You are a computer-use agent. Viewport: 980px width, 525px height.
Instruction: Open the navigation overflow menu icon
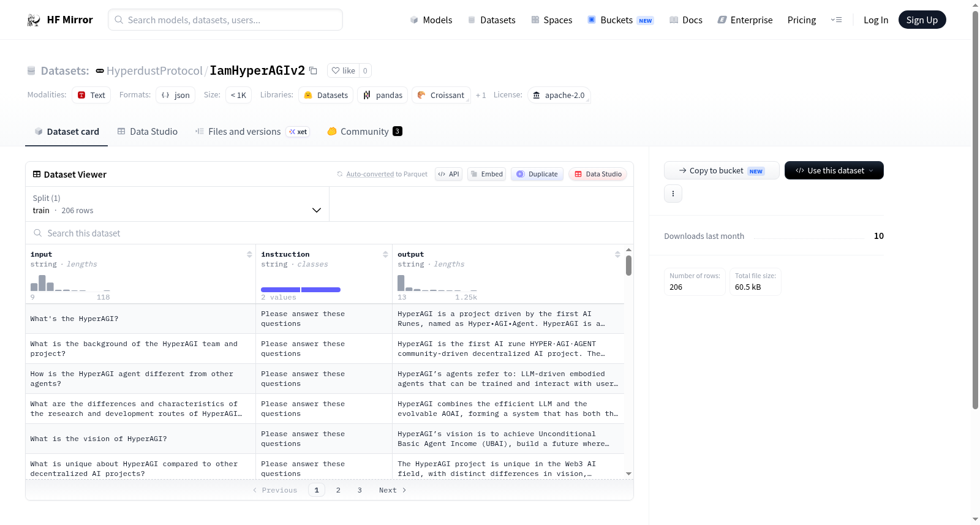point(836,20)
